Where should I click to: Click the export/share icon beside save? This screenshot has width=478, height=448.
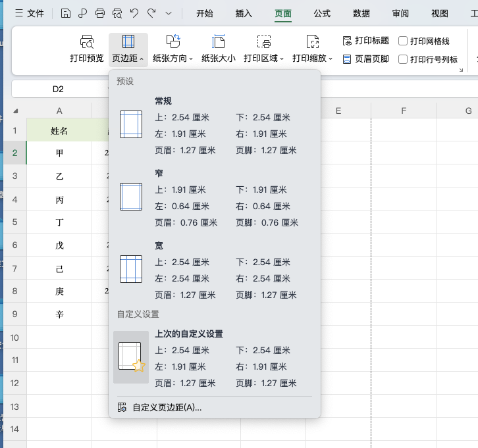pyautogui.click(x=82, y=13)
